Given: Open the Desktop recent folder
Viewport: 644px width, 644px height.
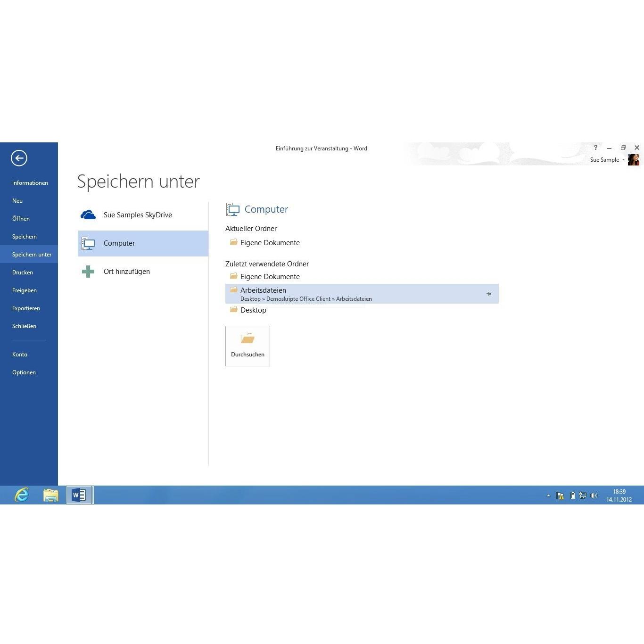Looking at the screenshot, I should pyautogui.click(x=362, y=310).
